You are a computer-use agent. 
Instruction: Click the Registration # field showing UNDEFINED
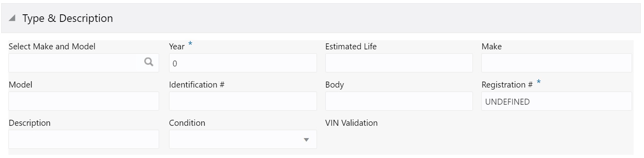pyautogui.click(x=557, y=101)
